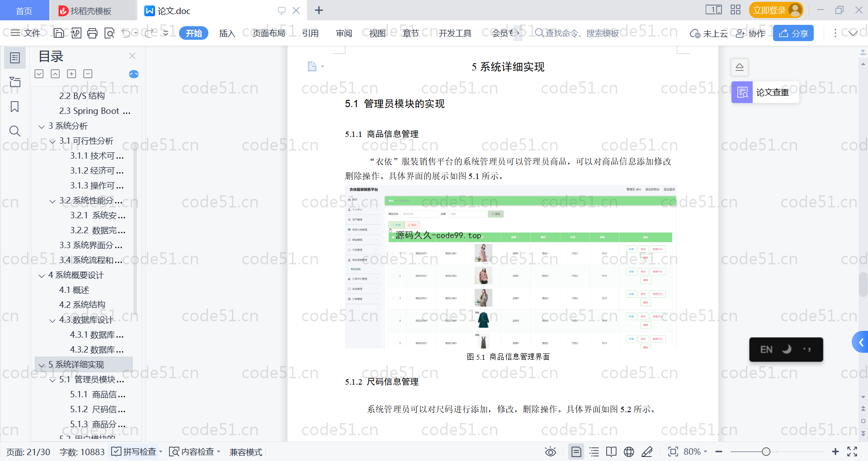
Task: Collapse the 5 系统详细实现 node
Action: [x=42, y=365]
